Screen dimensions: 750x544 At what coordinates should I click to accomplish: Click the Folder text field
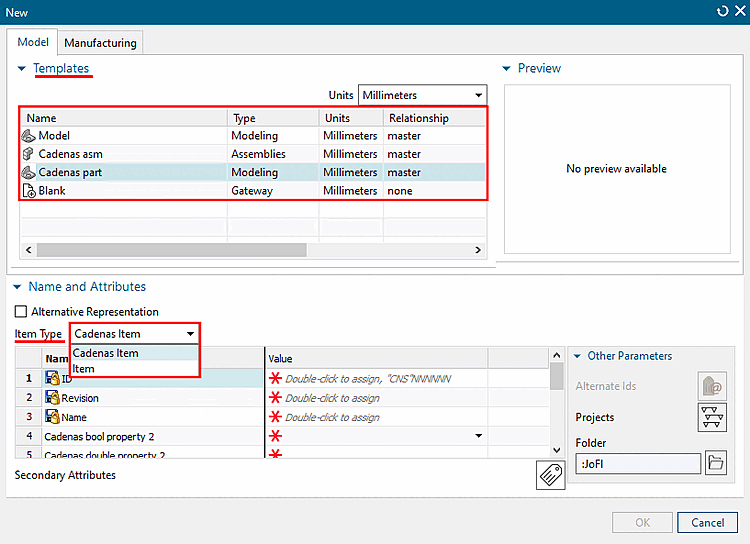637,463
